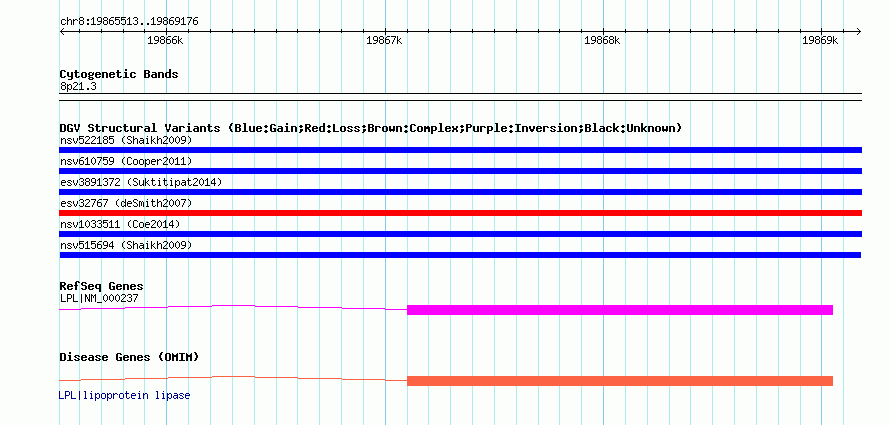Click the blue gain bar under esv3891372
This screenshot has height=425, width=890.
click(x=461, y=192)
